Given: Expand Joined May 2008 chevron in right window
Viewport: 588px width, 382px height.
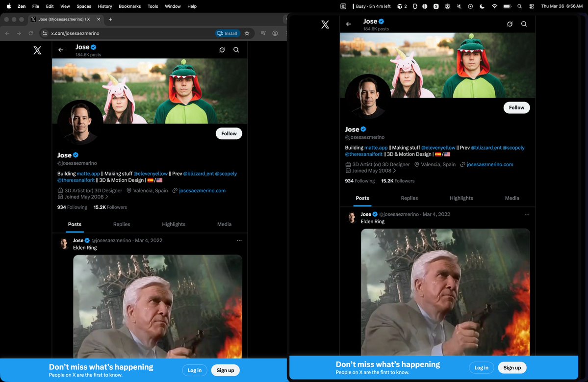Looking at the screenshot, I should 394,171.
